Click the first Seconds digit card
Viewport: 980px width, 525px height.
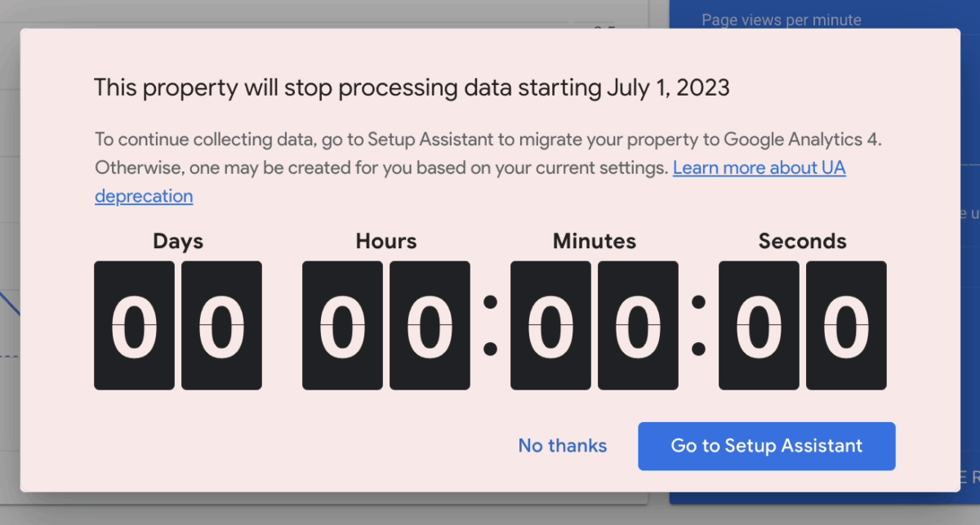tap(759, 325)
